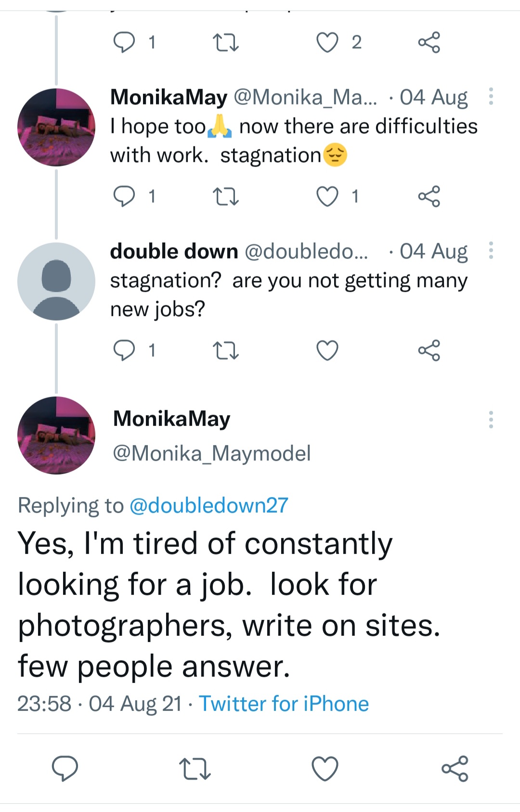Like the main tweet from MonikaMay
The width and height of the screenshot is (520, 812).
point(325,768)
